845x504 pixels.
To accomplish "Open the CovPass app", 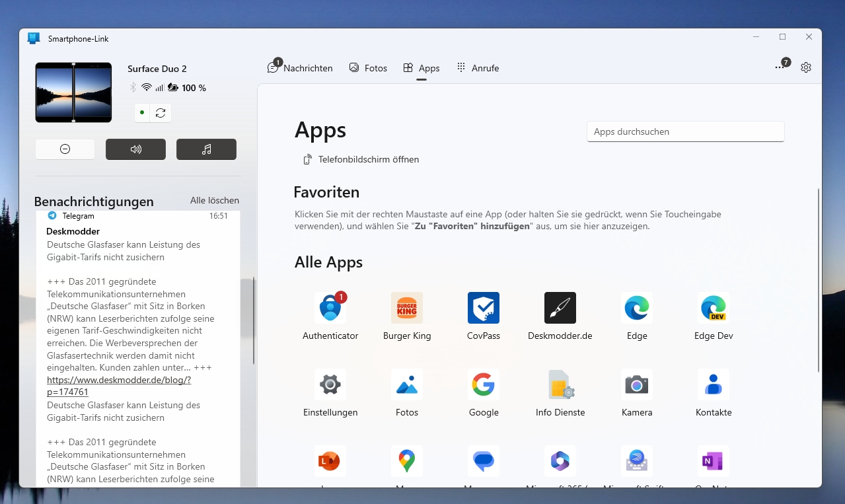I will point(484,308).
